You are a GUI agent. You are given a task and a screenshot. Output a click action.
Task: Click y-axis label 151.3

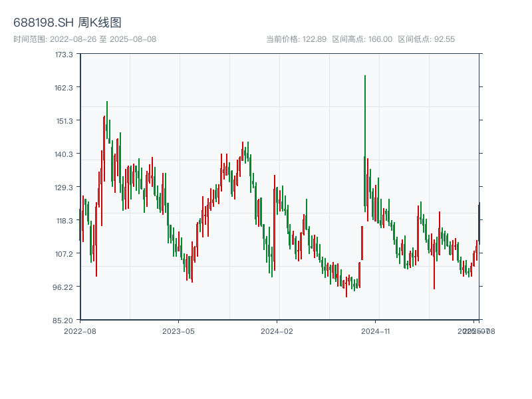tap(65, 121)
